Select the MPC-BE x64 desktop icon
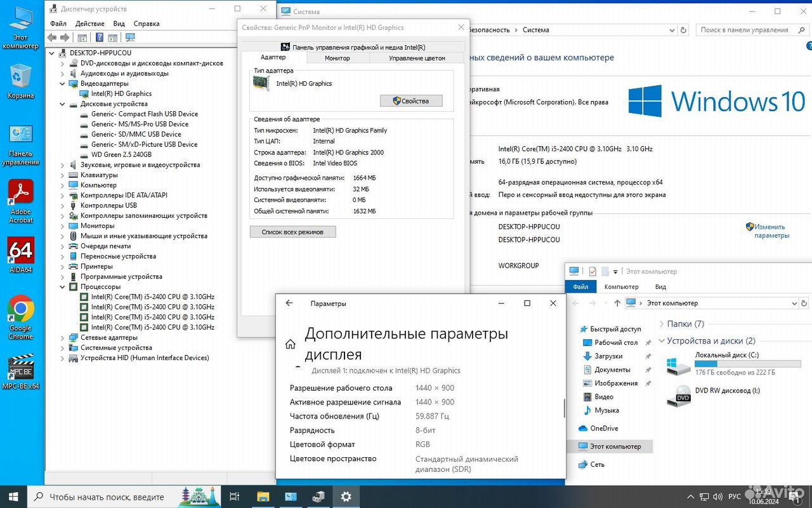 (20, 371)
